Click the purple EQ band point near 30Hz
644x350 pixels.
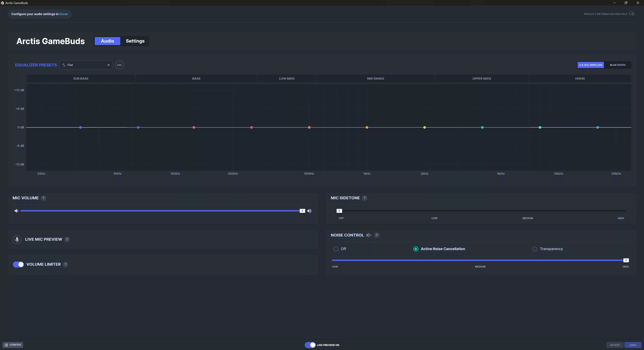[80, 127]
